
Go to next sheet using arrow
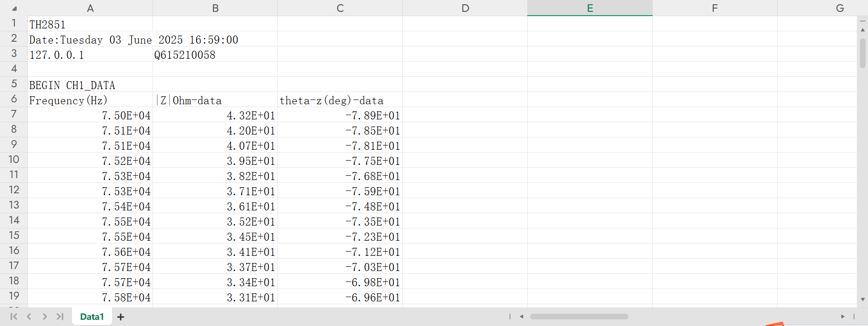(44, 317)
